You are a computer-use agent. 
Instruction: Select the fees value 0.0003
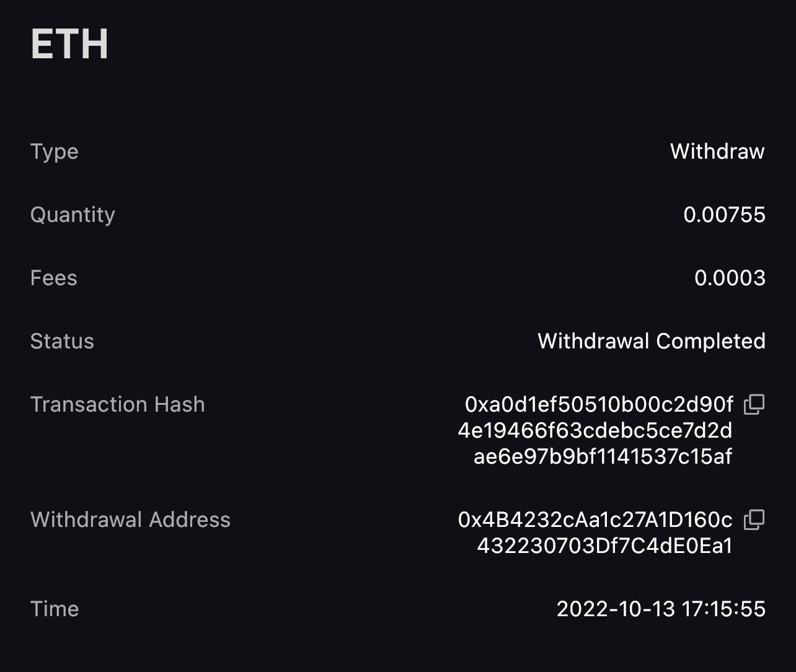tap(730, 278)
